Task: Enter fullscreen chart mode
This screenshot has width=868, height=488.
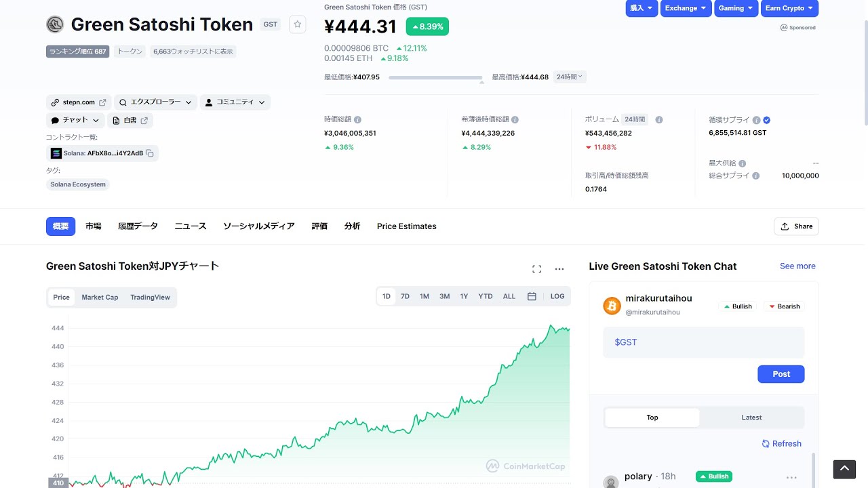Action: tap(536, 269)
